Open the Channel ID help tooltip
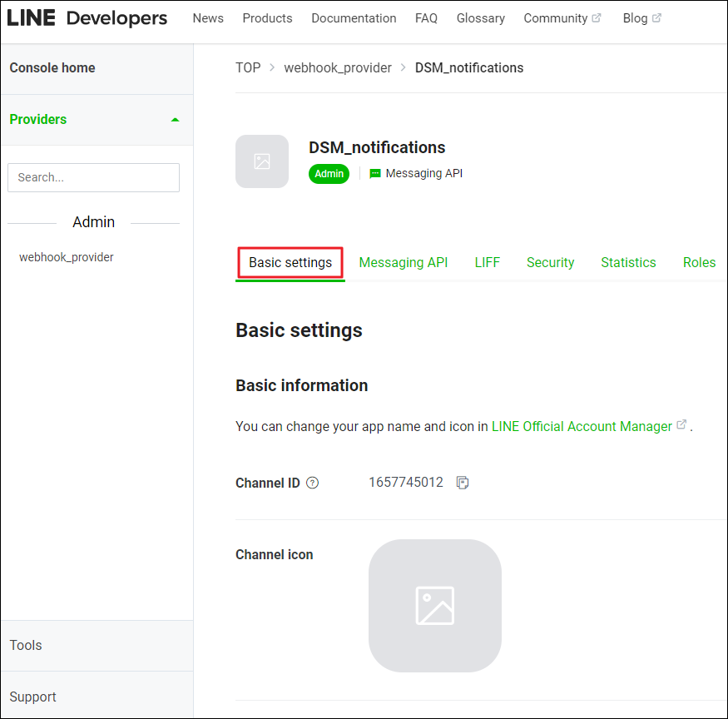The image size is (728, 719). (x=313, y=483)
